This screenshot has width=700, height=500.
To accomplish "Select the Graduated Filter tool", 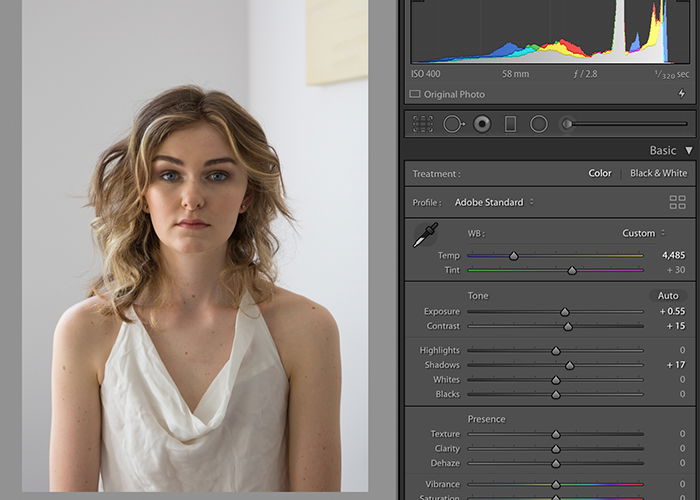I will click(x=510, y=124).
